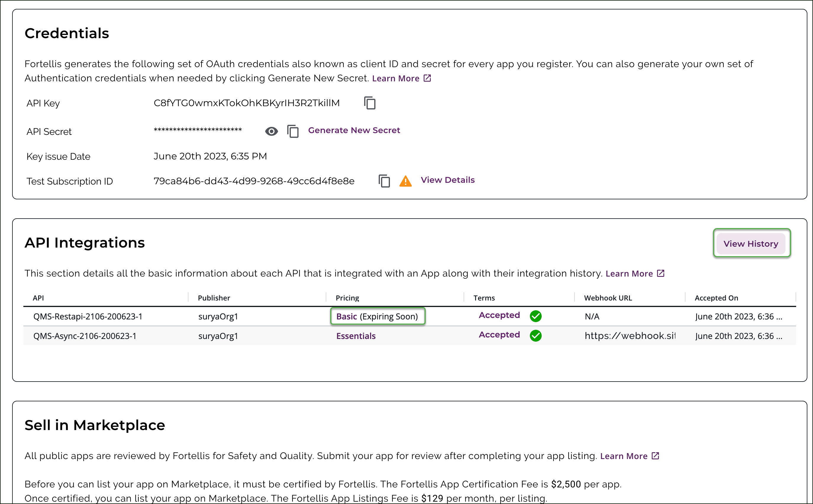This screenshot has width=813, height=504.
Task: Click the View History button
Action: click(x=751, y=243)
